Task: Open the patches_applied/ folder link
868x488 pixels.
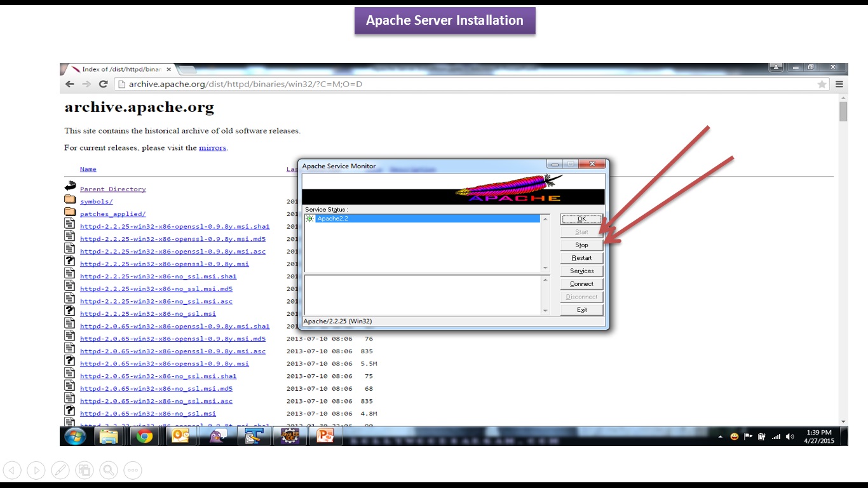Action: click(x=113, y=214)
